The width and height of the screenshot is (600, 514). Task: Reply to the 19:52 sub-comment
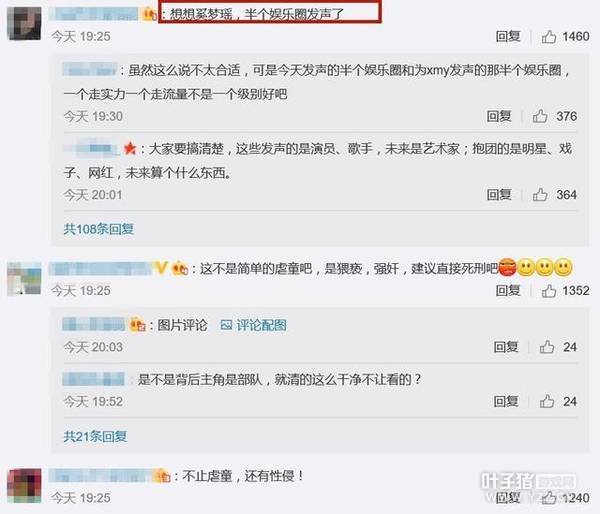coord(506,401)
